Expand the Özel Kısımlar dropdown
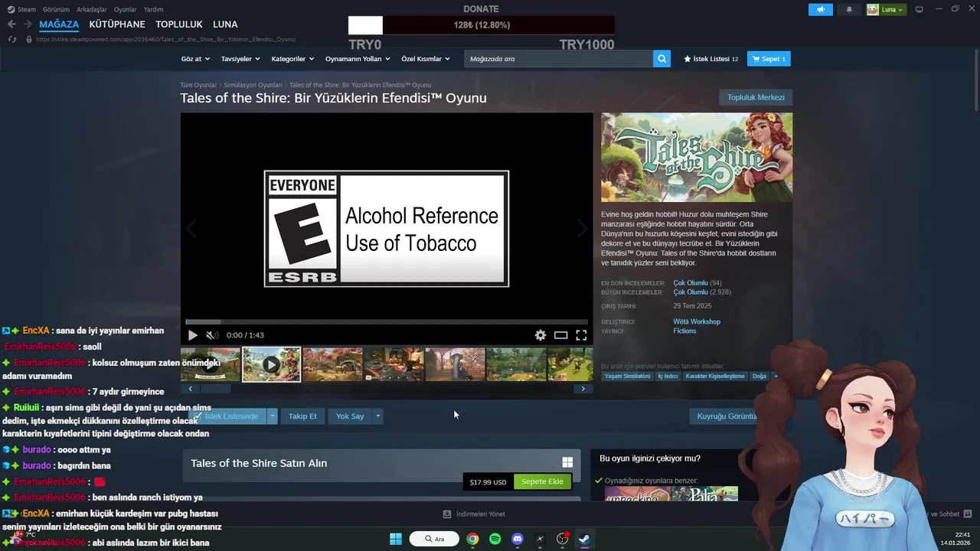This screenshot has height=551, width=980. pyautogui.click(x=426, y=59)
